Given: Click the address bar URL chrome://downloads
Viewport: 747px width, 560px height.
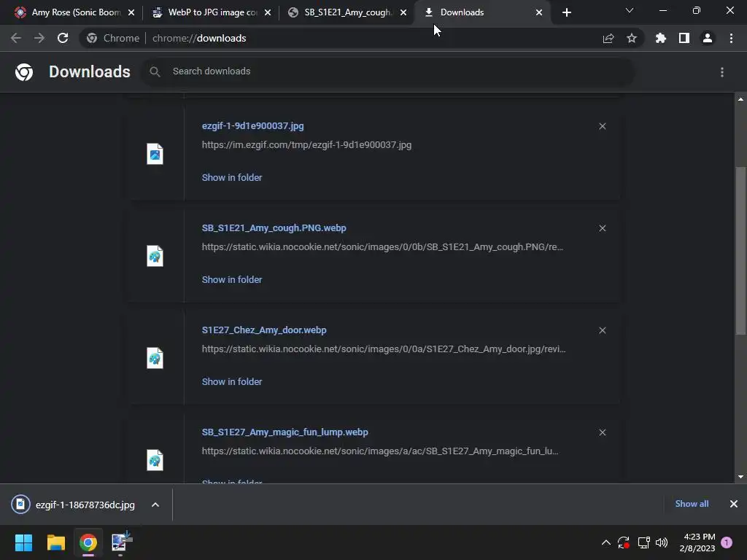Looking at the screenshot, I should coord(199,38).
